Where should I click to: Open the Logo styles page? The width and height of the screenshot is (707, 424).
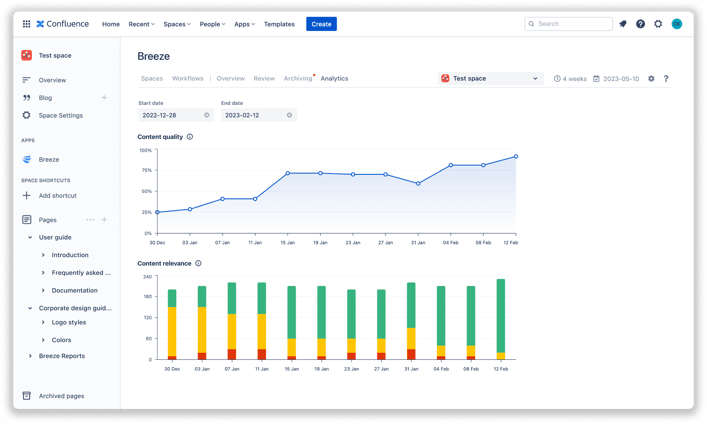click(x=69, y=322)
